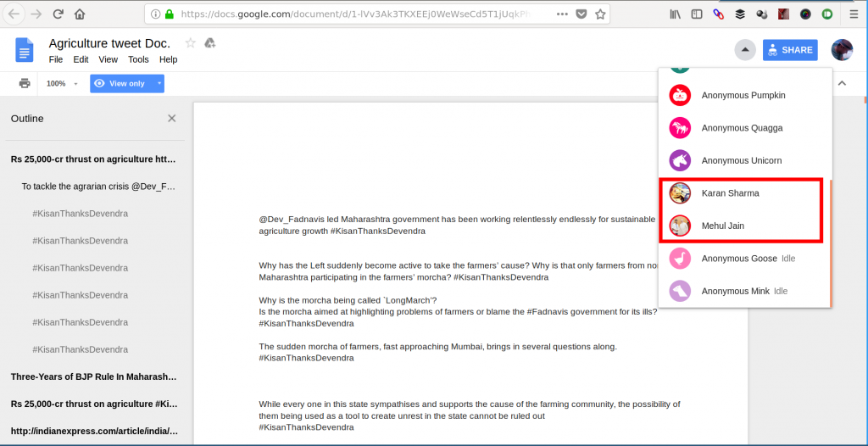Click the docs.google.com URL field
Screen dimensions: 868x446
tap(357, 14)
